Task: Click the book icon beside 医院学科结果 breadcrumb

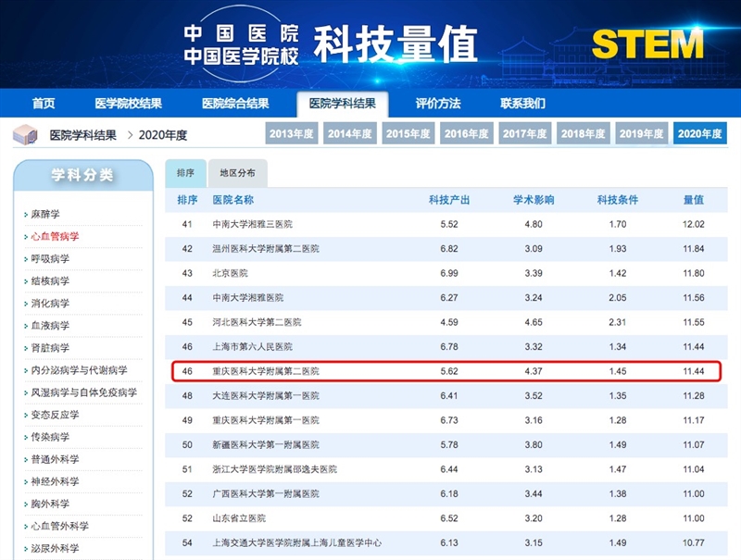Action: (x=24, y=135)
